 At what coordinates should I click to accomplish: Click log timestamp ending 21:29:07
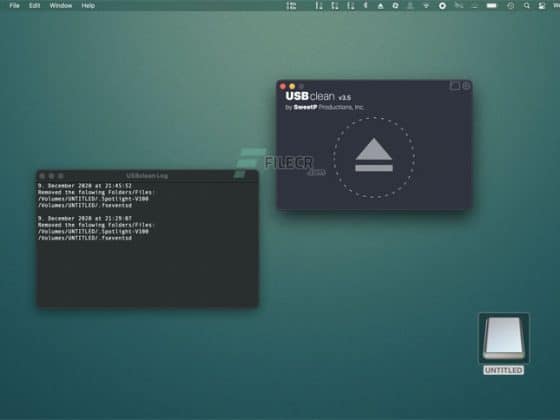85,218
